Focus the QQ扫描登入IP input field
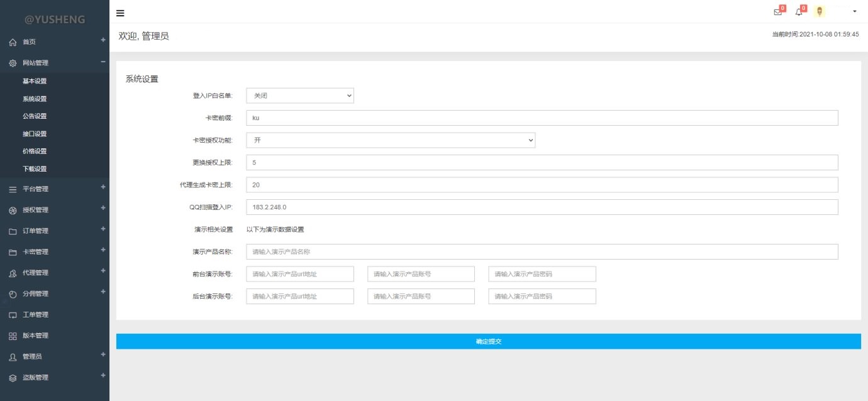This screenshot has width=868, height=401. 542,207
